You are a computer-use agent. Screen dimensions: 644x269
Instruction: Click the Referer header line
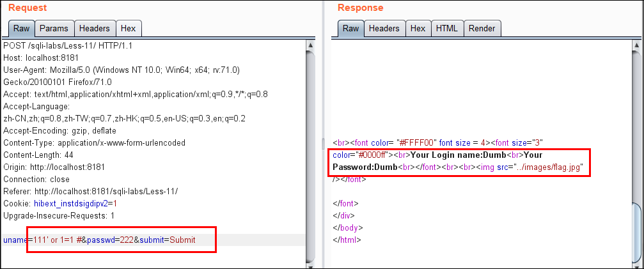[90, 192]
